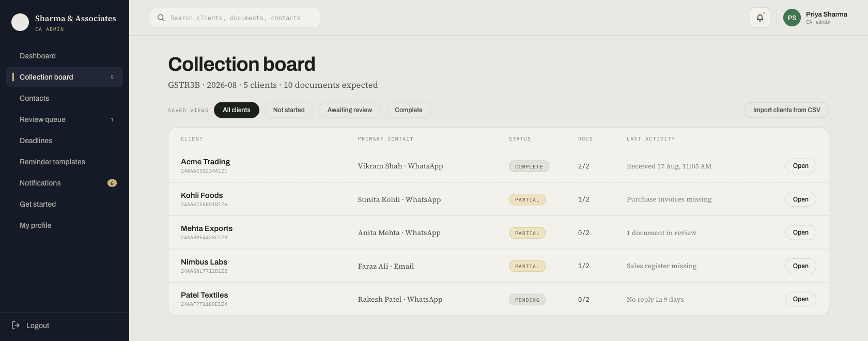Click the Nimbus Labs client name
This screenshot has height=341, width=868.
pyautogui.click(x=204, y=262)
